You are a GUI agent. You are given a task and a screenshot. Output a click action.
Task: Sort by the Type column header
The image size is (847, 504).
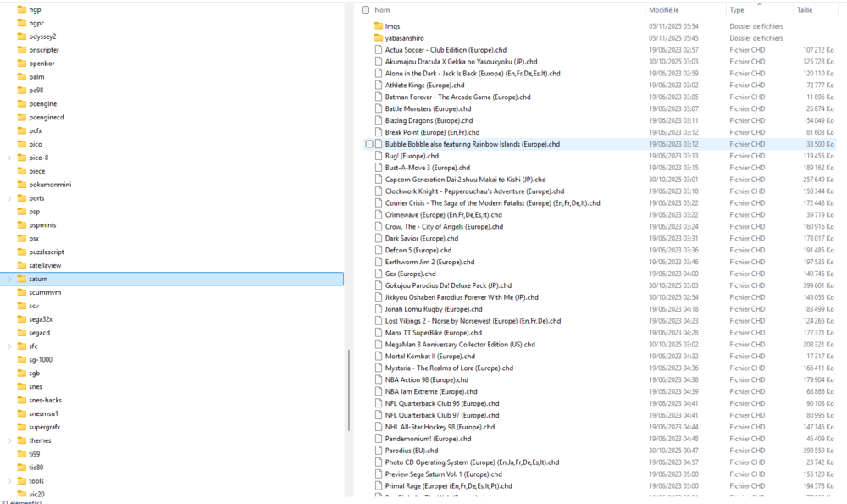pyautogui.click(x=737, y=9)
